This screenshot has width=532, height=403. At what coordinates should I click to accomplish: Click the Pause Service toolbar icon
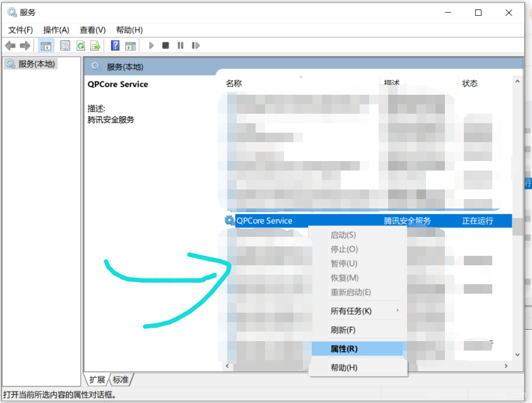coord(180,45)
